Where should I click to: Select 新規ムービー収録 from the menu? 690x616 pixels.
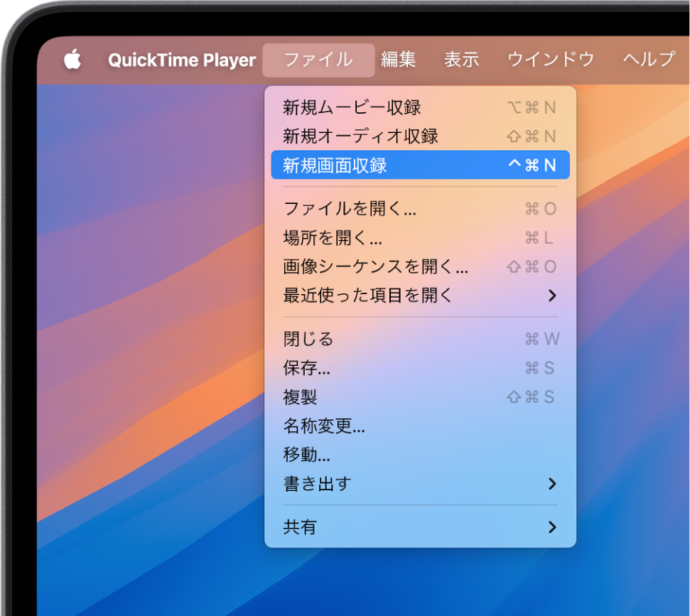pos(352,107)
